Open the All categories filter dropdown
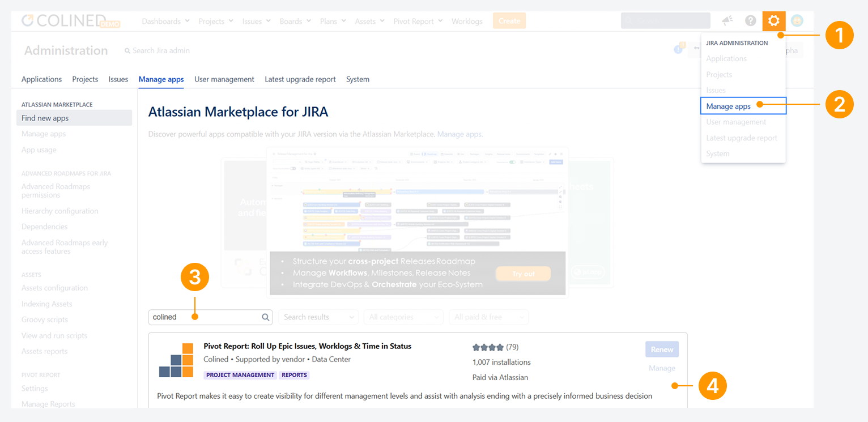 click(x=403, y=317)
